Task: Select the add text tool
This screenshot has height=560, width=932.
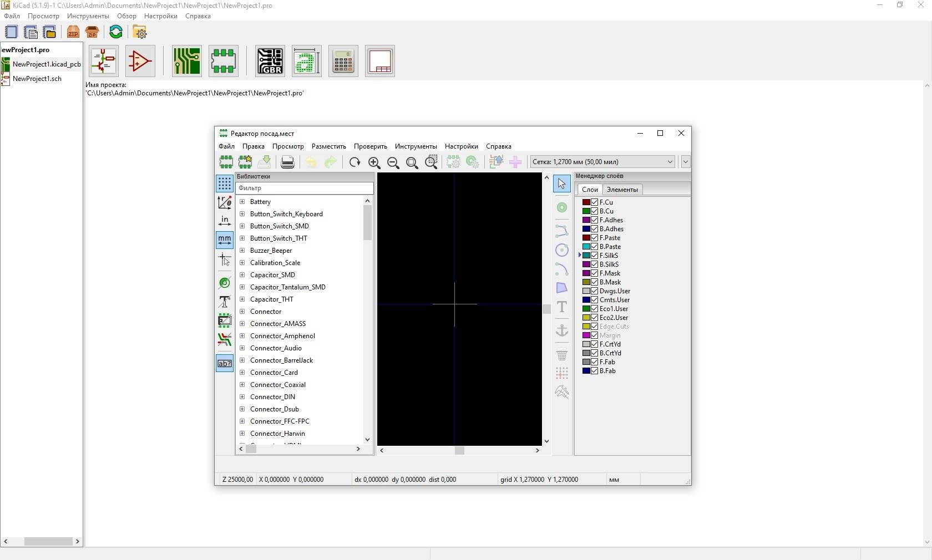Action: pyautogui.click(x=562, y=307)
